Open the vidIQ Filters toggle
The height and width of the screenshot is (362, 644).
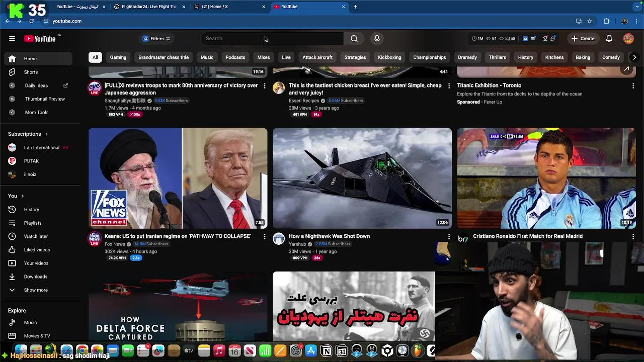156,38
